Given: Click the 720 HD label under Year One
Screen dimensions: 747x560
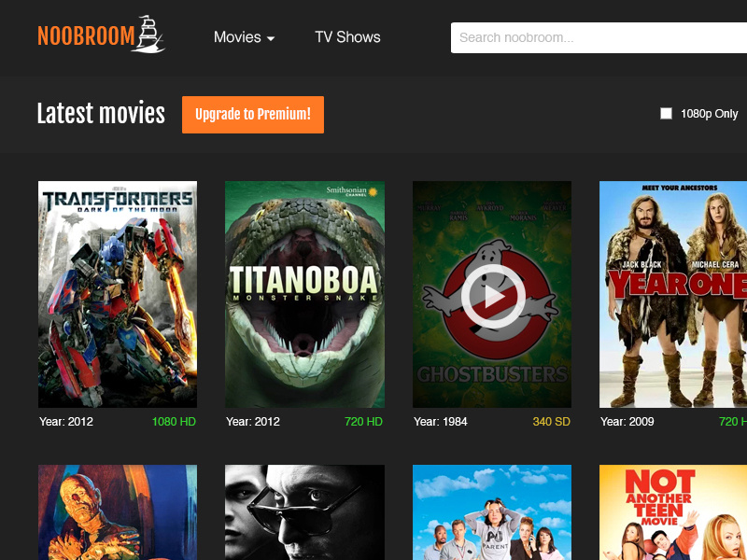Looking at the screenshot, I should 733,422.
